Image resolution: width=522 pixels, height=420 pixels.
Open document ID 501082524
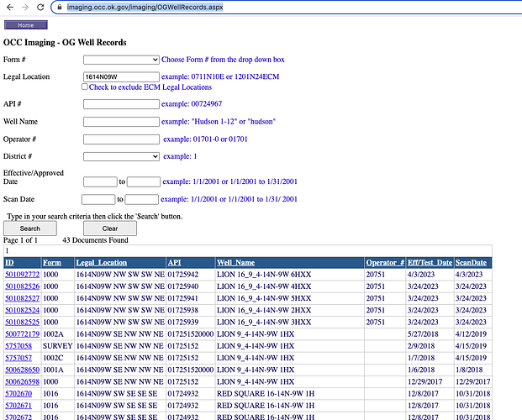(23, 311)
